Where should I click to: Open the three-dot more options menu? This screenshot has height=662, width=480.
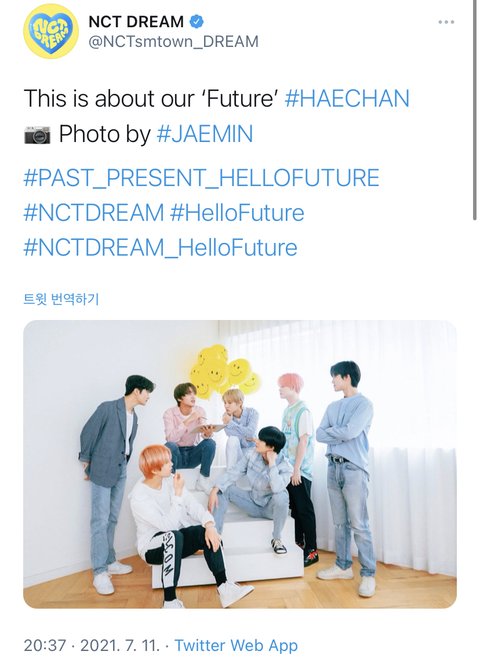[446, 22]
